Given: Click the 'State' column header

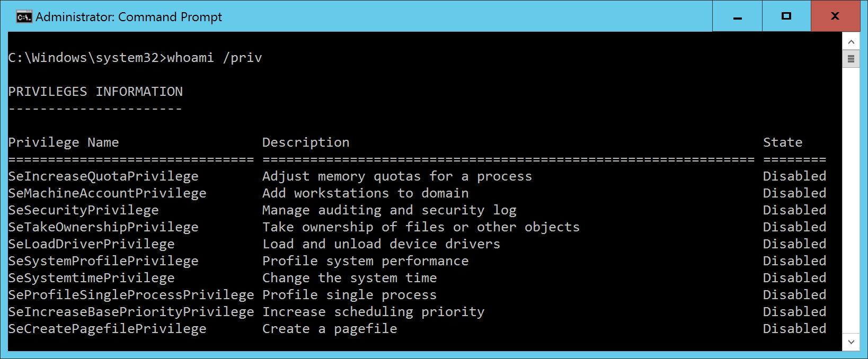Looking at the screenshot, I should pos(783,142).
